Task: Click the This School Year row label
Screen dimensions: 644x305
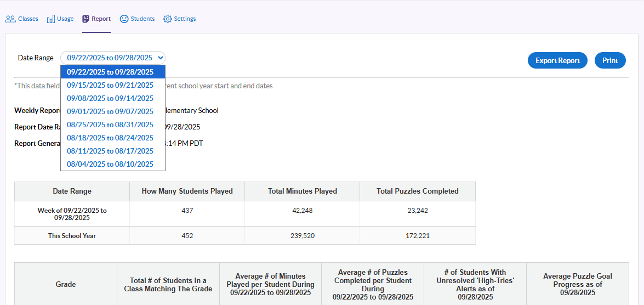Action: coord(72,236)
